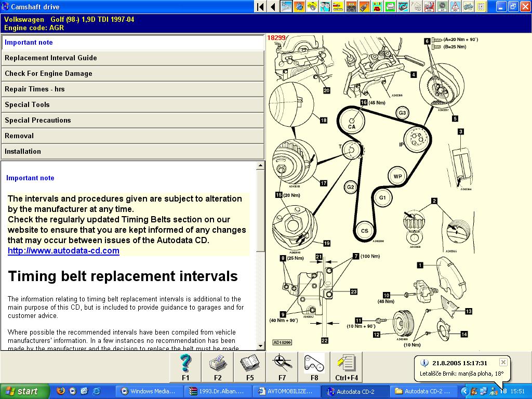Screen dimensions: 532x399
Task: Close the weather notification balloon
Action: click(503, 362)
